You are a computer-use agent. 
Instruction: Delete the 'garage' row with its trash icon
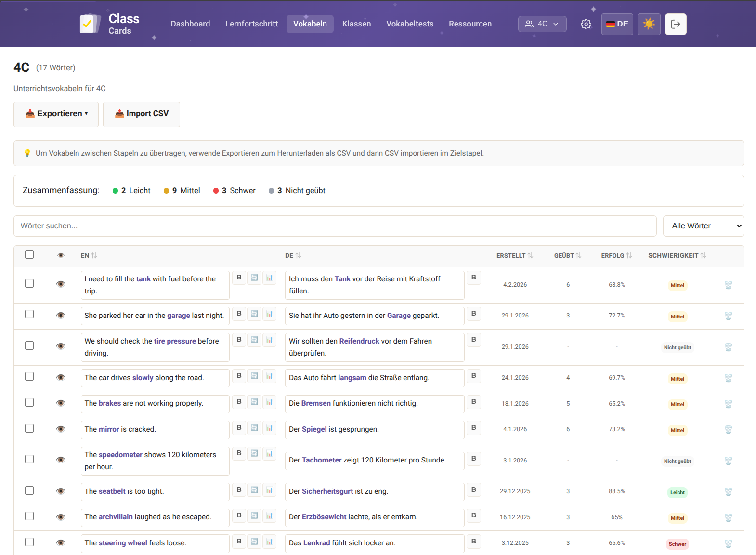click(728, 316)
